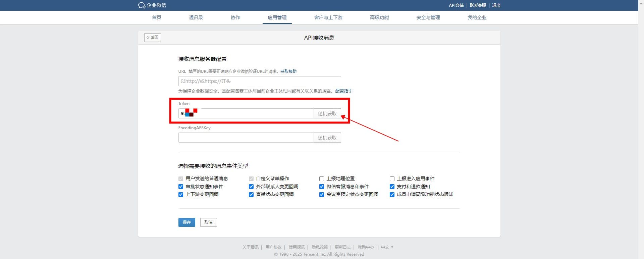Uncheck 成员申请高级功能状态通知

point(392,195)
